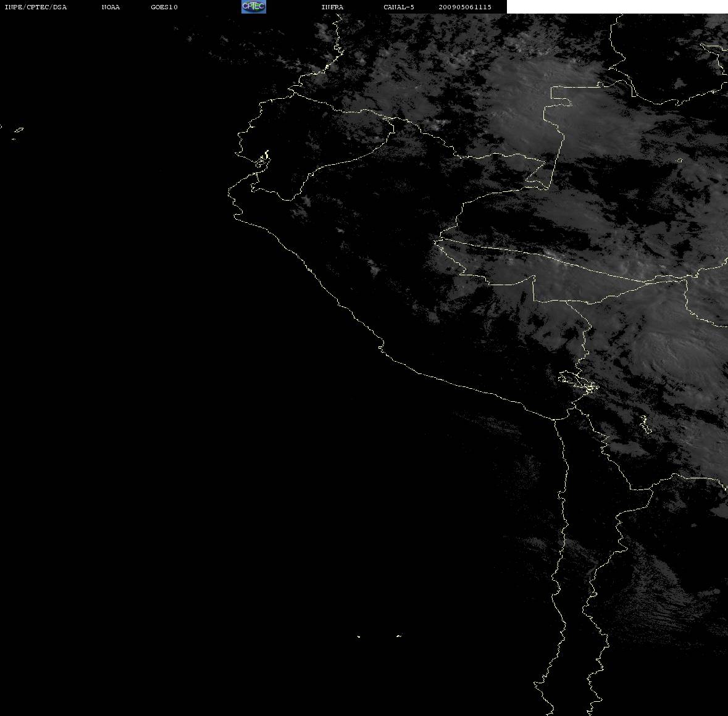
Task: Select the CANAL-5 channel label
Action: tap(399, 7)
